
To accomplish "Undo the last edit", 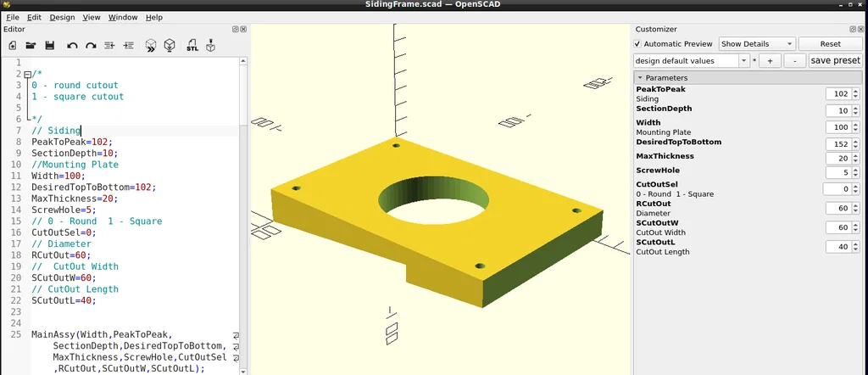I will tap(72, 46).
